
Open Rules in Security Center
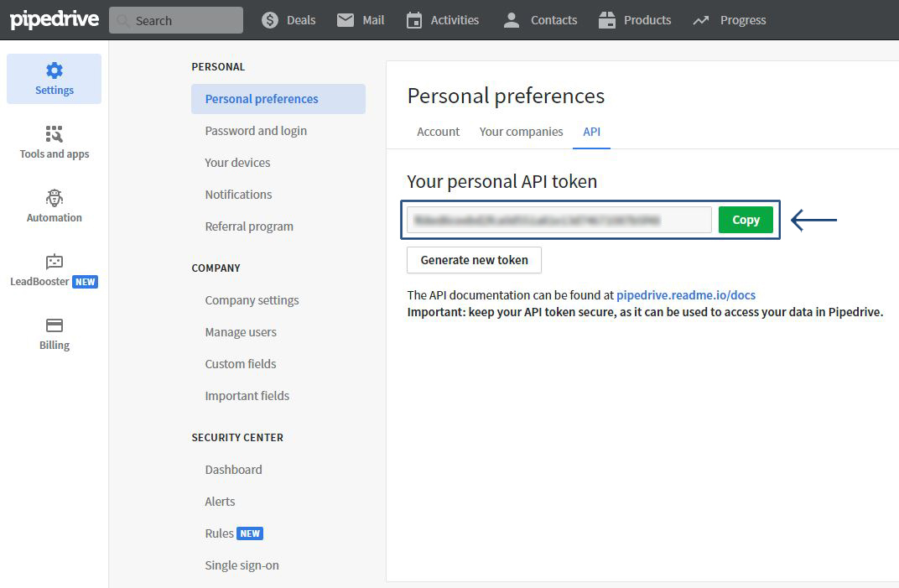click(x=219, y=533)
